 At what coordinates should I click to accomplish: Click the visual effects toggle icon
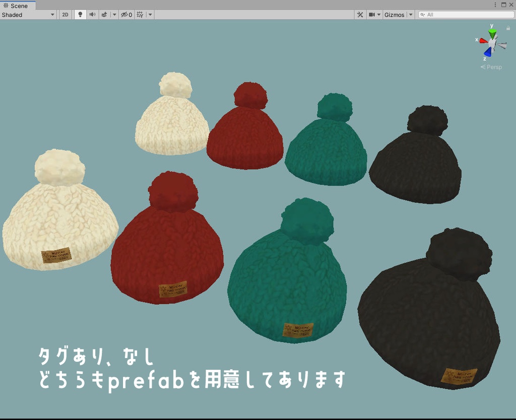(105, 15)
